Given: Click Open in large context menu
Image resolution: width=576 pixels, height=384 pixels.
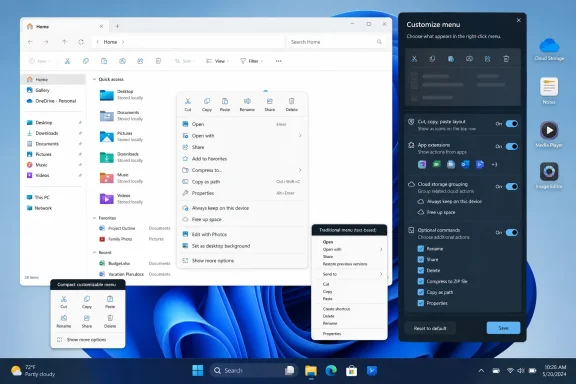Looking at the screenshot, I should pos(242,124).
